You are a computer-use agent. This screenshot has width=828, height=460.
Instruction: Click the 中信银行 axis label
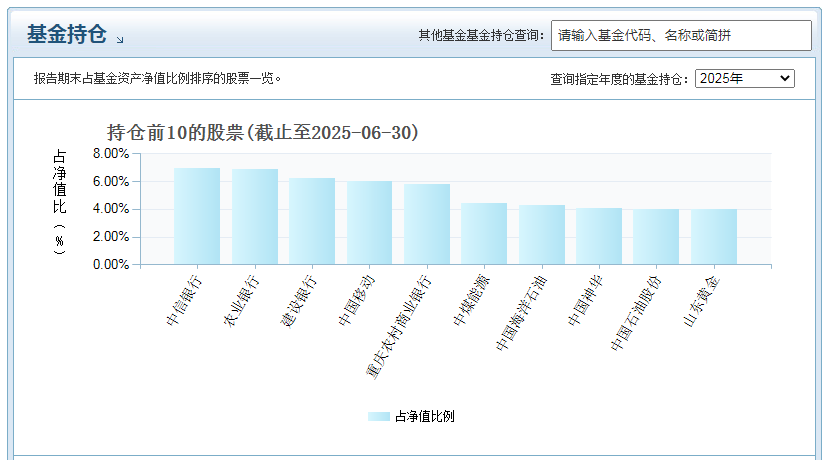click(x=184, y=301)
